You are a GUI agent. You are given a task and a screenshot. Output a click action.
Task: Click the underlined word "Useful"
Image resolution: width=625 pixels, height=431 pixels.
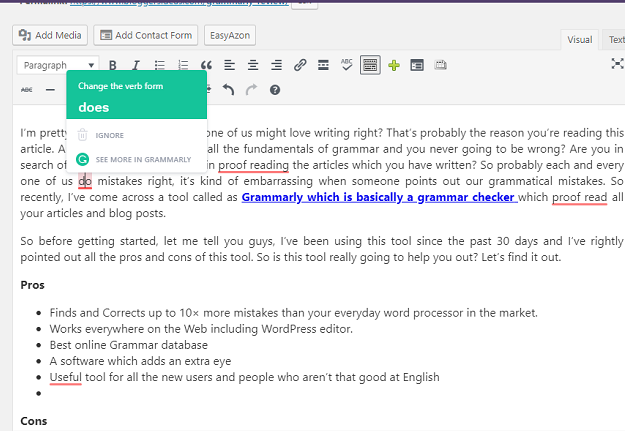pyautogui.click(x=65, y=377)
